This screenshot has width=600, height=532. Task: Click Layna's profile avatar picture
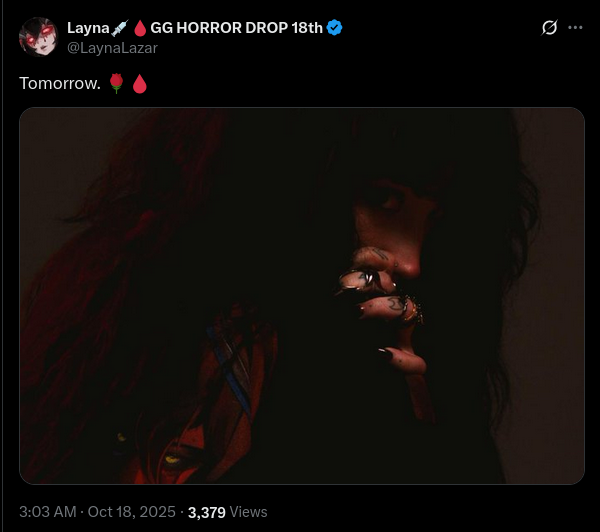tap(38, 37)
